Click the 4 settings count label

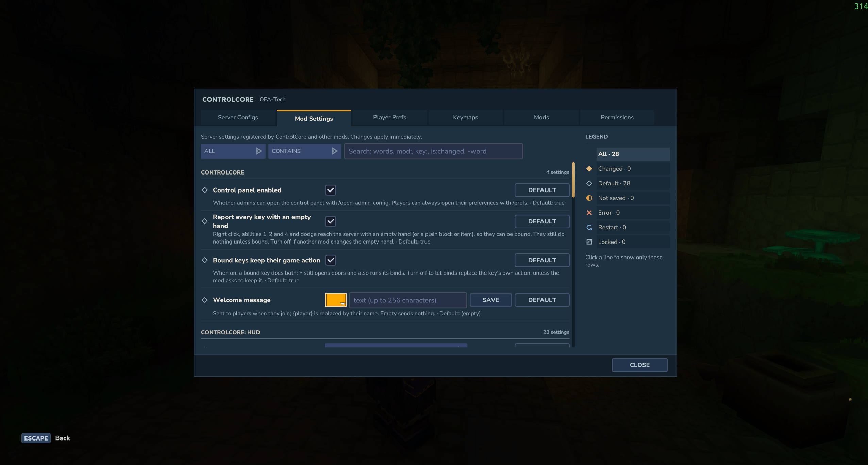pyautogui.click(x=557, y=172)
